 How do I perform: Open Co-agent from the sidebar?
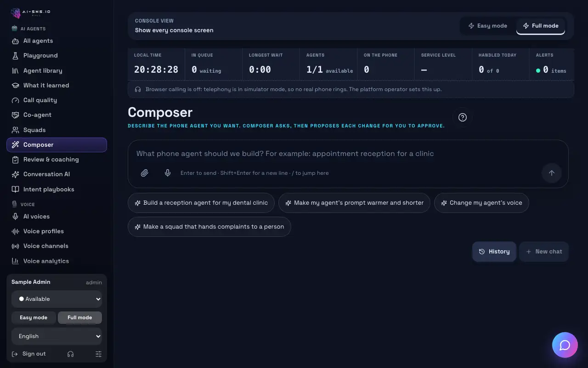57,115
